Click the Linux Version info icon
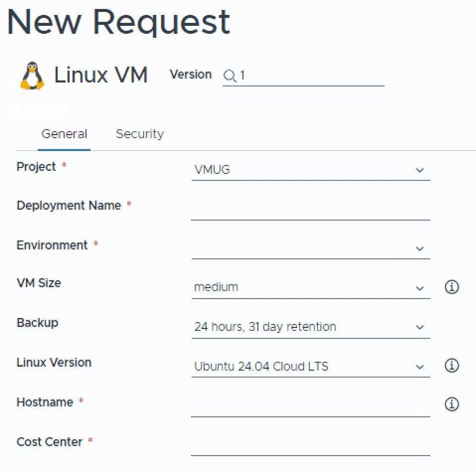Image resolution: width=476 pixels, height=471 pixels. coord(452,366)
